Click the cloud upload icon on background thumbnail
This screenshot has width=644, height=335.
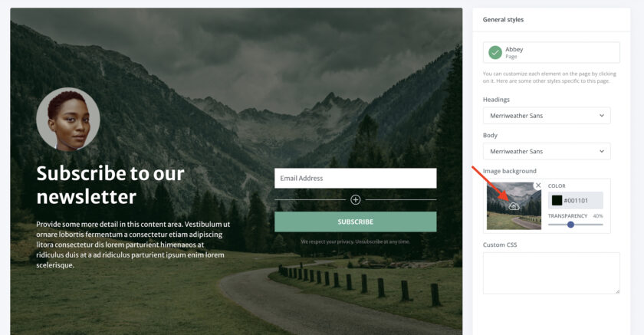pos(514,206)
